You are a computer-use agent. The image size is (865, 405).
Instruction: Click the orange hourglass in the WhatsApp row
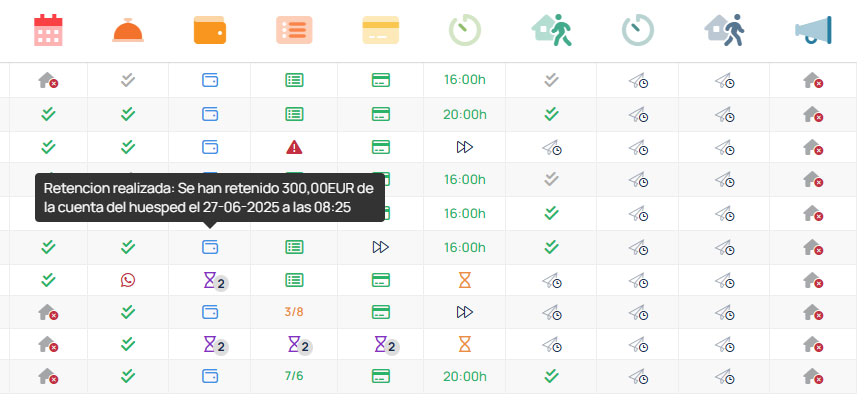coord(464,280)
